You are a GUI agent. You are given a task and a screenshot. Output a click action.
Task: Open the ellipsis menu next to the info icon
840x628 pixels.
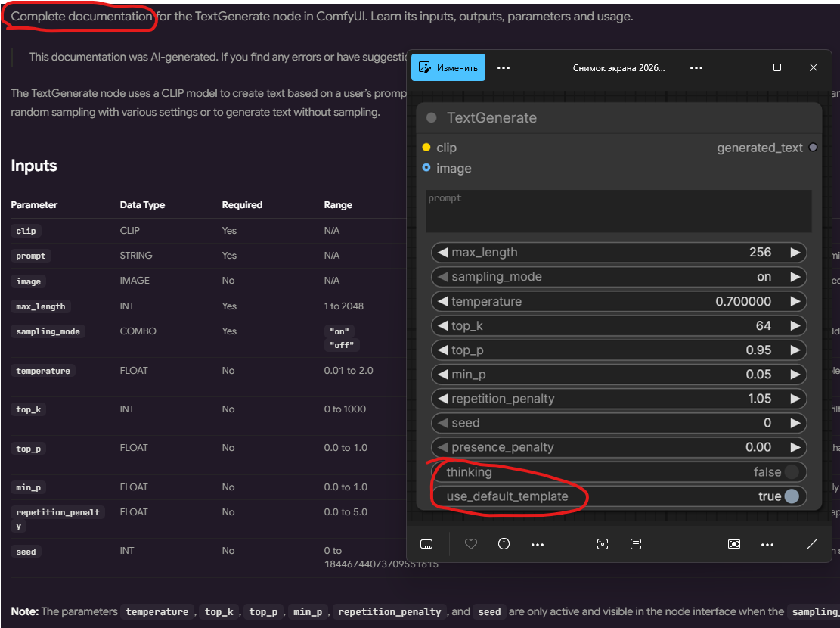[538, 544]
